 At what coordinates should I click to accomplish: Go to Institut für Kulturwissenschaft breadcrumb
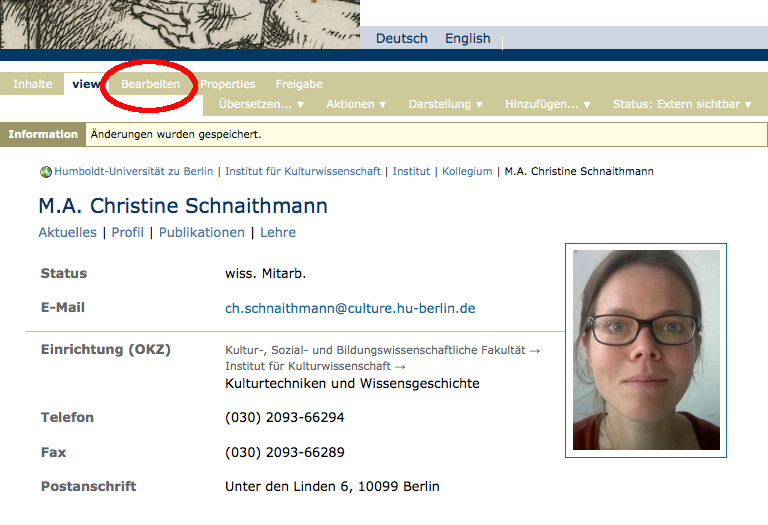tap(303, 171)
